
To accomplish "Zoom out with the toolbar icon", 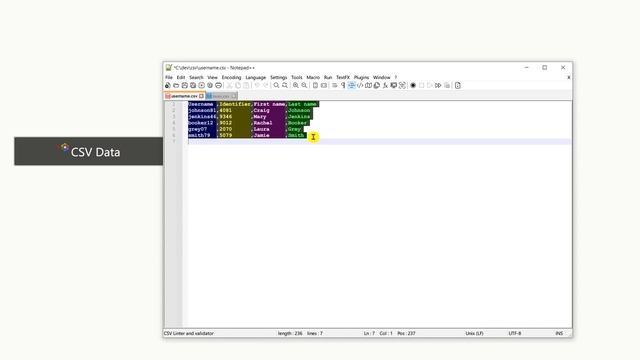I will [304, 85].
